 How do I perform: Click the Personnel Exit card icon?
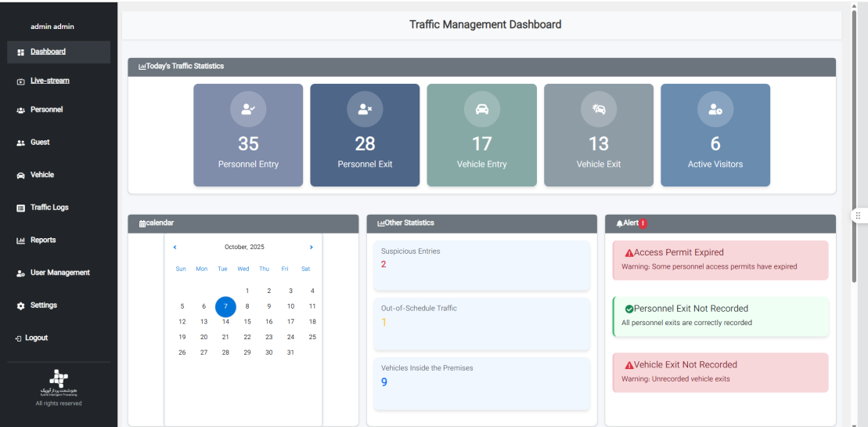[365, 110]
